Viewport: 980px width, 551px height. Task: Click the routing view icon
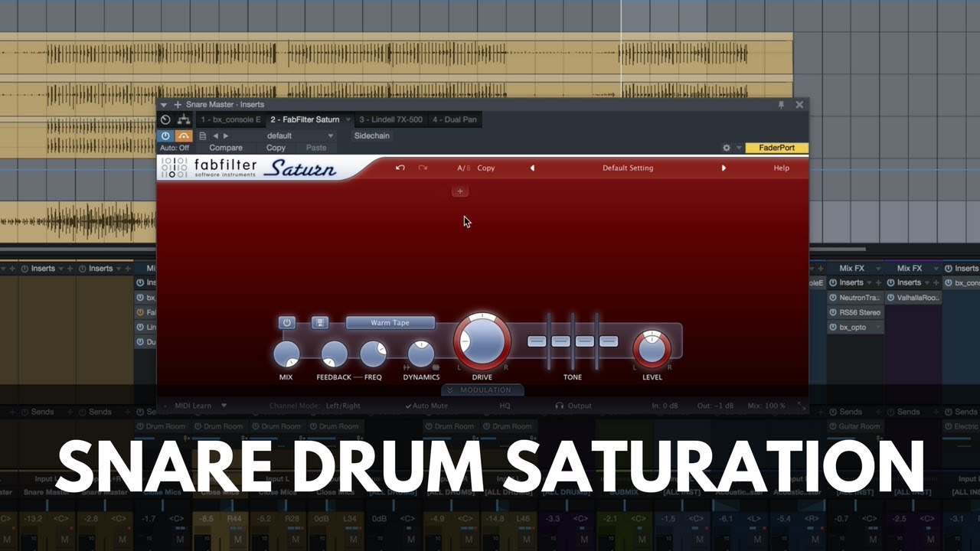coord(183,119)
